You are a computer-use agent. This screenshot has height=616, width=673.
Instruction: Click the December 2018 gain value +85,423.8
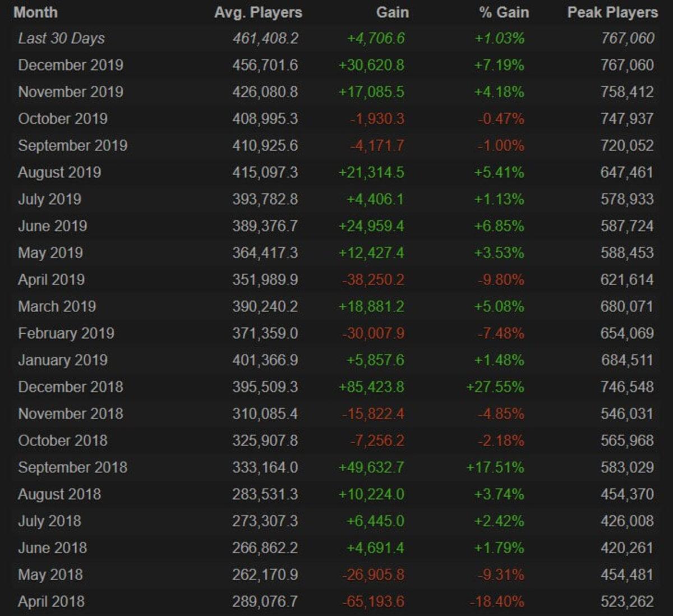[x=371, y=387]
